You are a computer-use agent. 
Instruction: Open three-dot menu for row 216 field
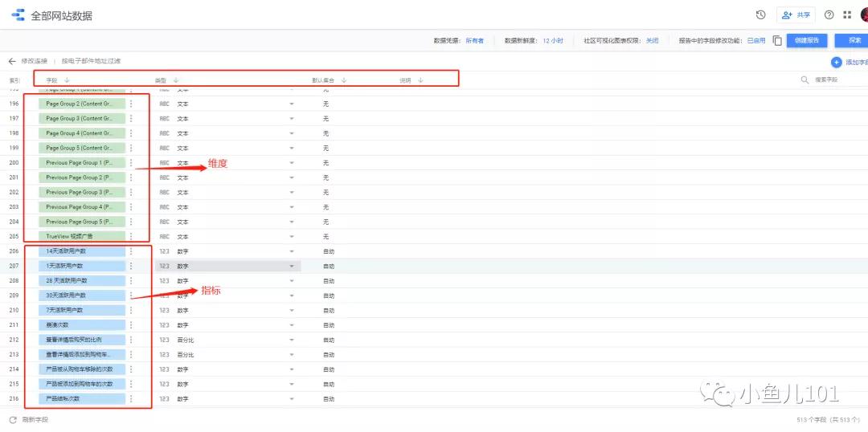point(131,399)
